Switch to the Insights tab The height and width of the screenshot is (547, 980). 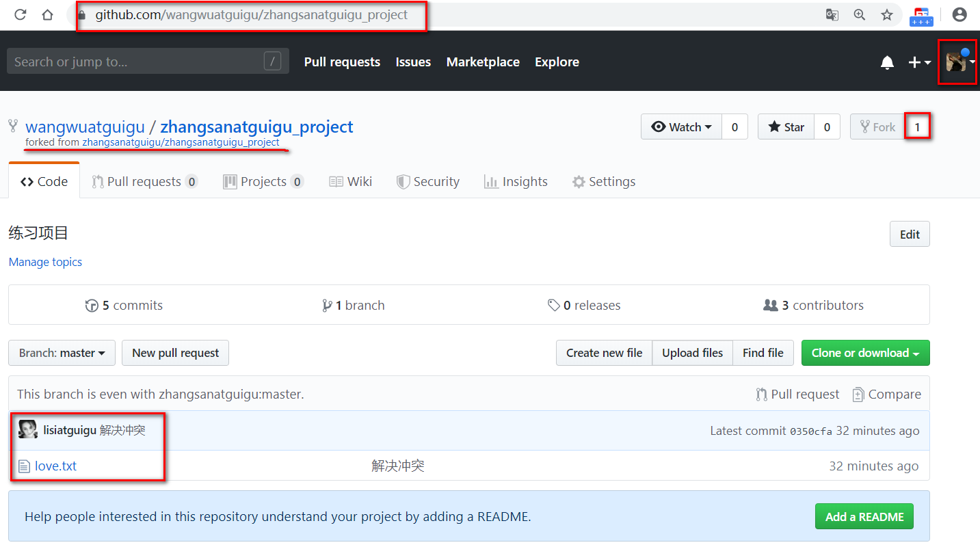click(x=516, y=181)
